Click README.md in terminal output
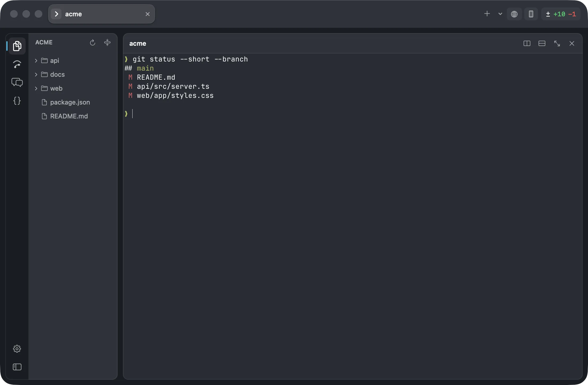The width and height of the screenshot is (588, 385). click(x=156, y=77)
